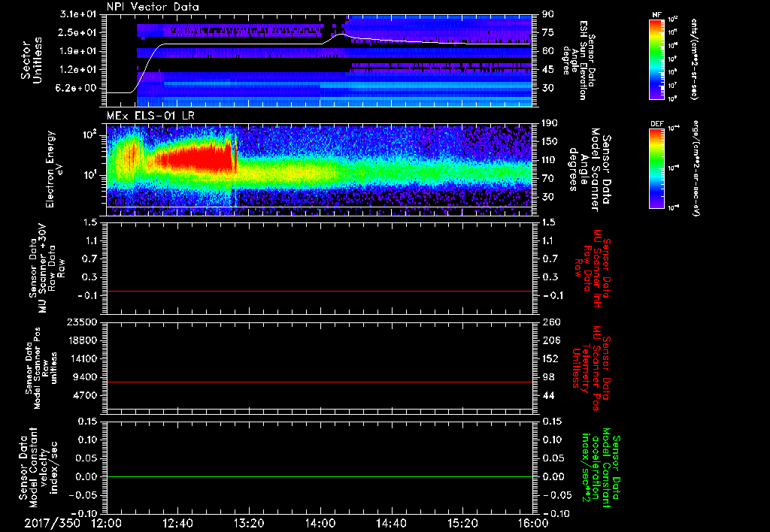Select the 'NF' color bar label
The width and height of the screenshot is (770, 532).
(656, 15)
